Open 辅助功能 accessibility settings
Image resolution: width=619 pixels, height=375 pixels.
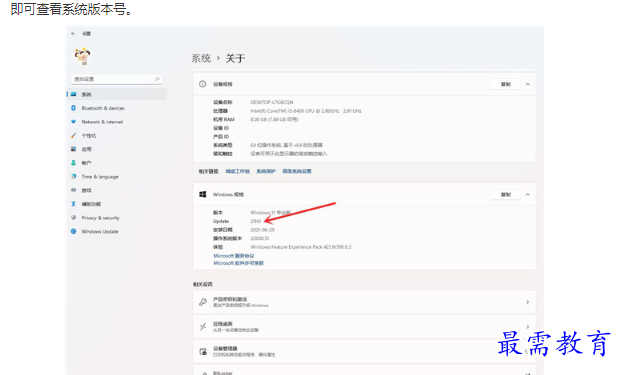[x=91, y=204]
